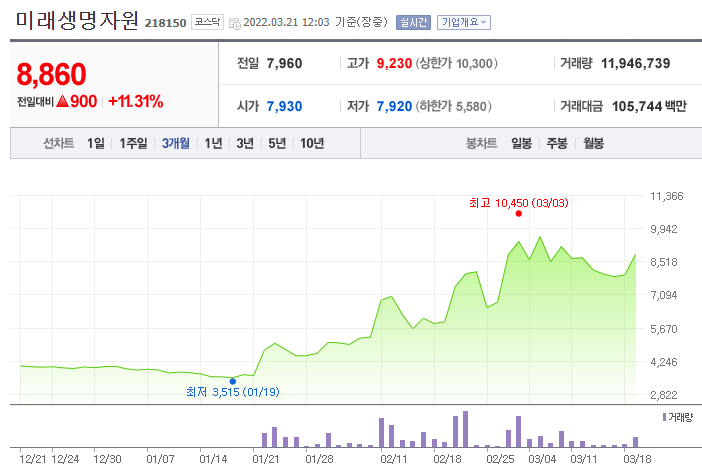Click the red dot marking high 10,450
702x474 pixels.
coord(518,214)
